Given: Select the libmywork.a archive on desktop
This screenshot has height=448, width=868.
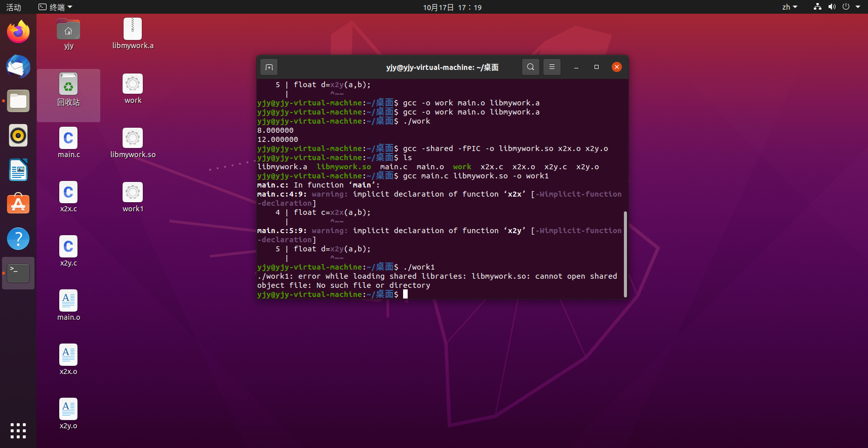Looking at the screenshot, I should click(x=133, y=34).
